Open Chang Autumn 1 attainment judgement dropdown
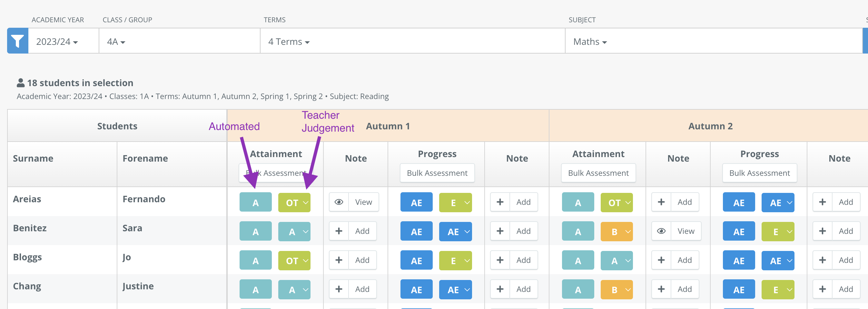 point(294,289)
